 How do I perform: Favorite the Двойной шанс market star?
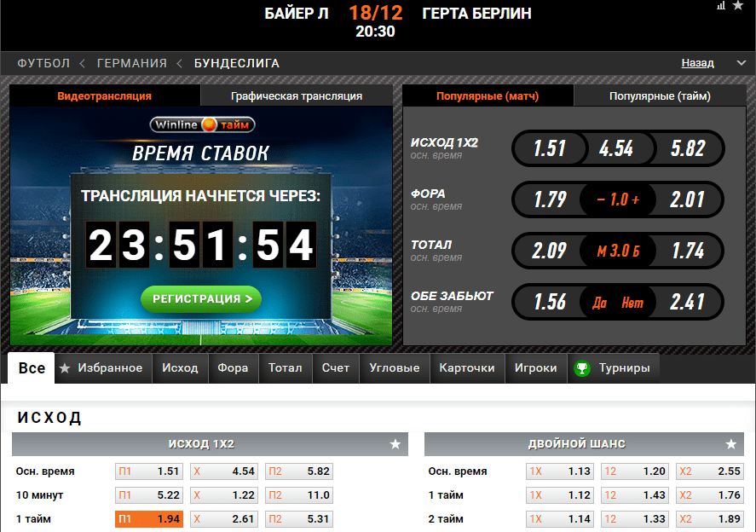coord(731,444)
